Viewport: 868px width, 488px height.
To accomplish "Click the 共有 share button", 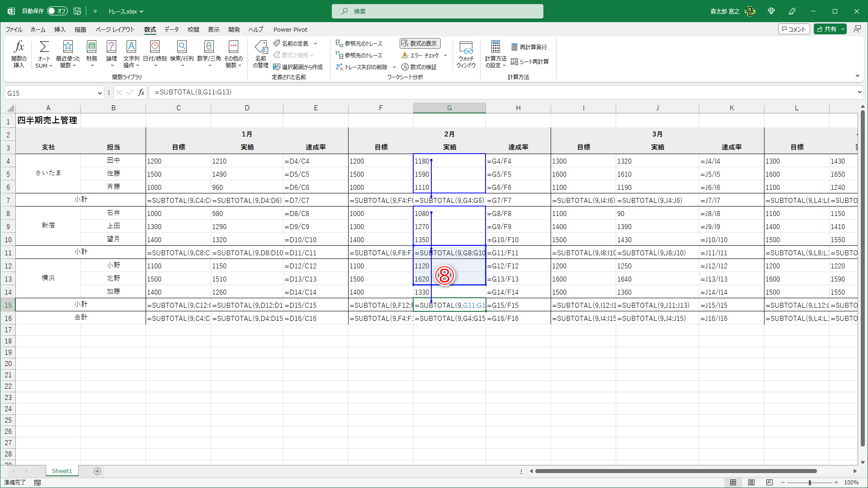I will pos(826,29).
